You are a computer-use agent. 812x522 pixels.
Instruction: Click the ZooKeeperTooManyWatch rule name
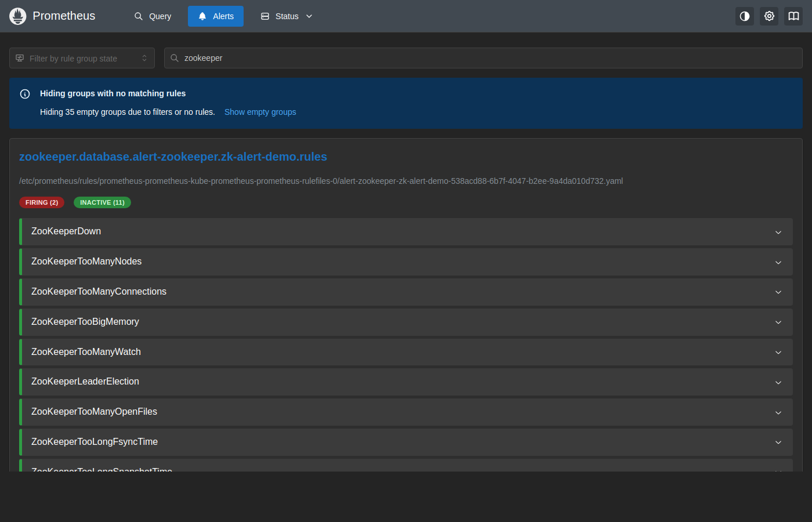coord(86,352)
